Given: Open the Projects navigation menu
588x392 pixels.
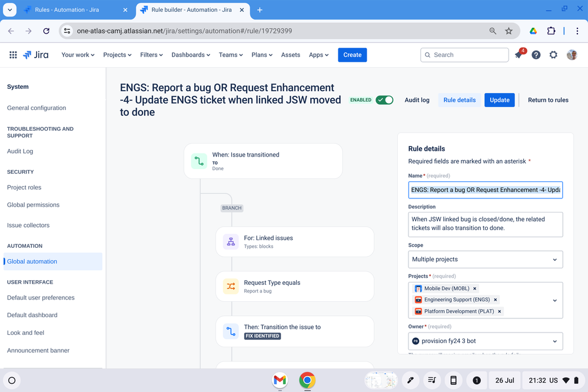Looking at the screenshot, I should (117, 55).
